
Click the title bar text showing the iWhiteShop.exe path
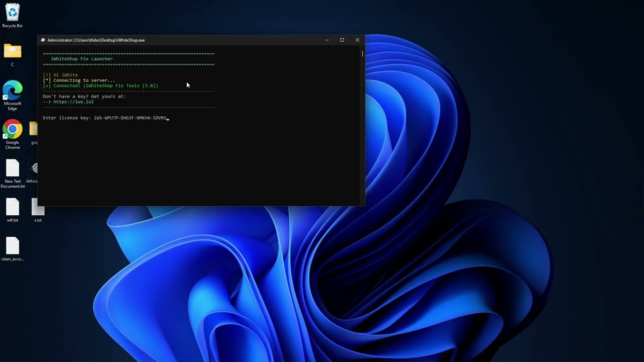96,40
